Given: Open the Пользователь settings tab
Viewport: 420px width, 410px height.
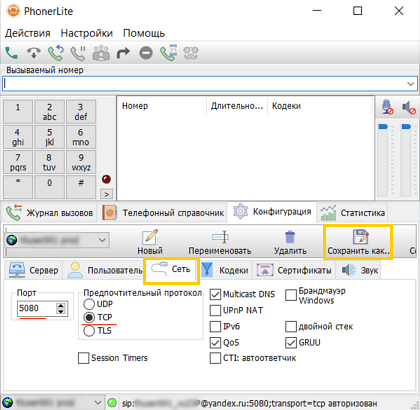Looking at the screenshot, I should point(105,270).
